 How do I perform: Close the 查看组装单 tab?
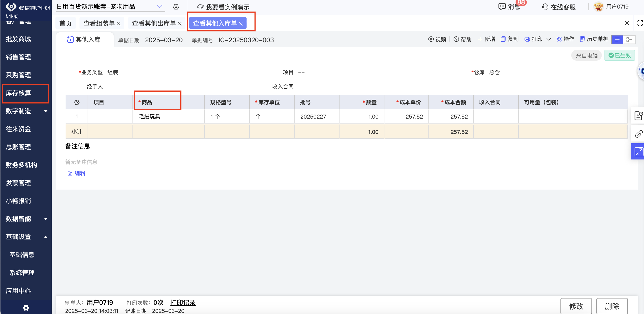tap(119, 24)
